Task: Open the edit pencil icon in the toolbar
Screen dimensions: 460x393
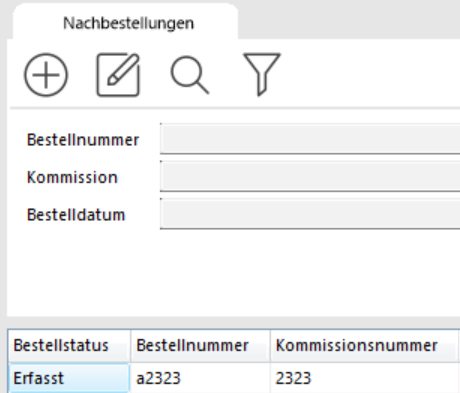Action: (x=118, y=75)
